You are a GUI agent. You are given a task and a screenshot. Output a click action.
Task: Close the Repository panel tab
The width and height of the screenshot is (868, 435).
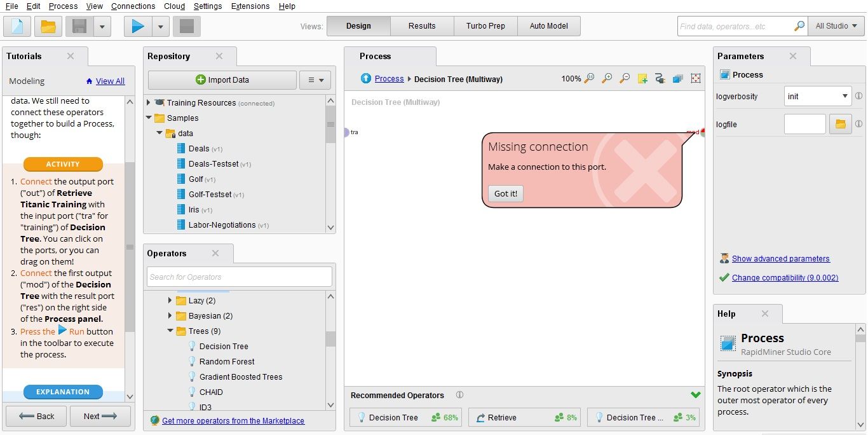[x=219, y=56]
